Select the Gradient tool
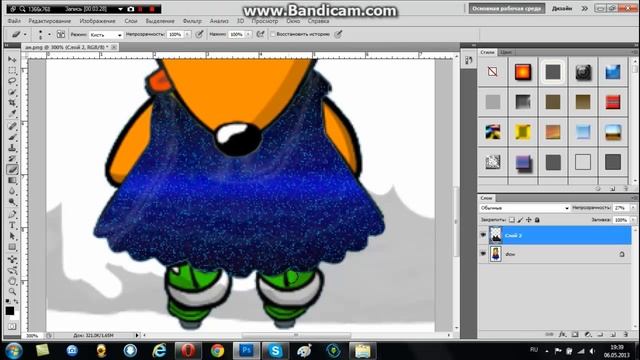Viewport: 640px width, 360px height. [12, 180]
